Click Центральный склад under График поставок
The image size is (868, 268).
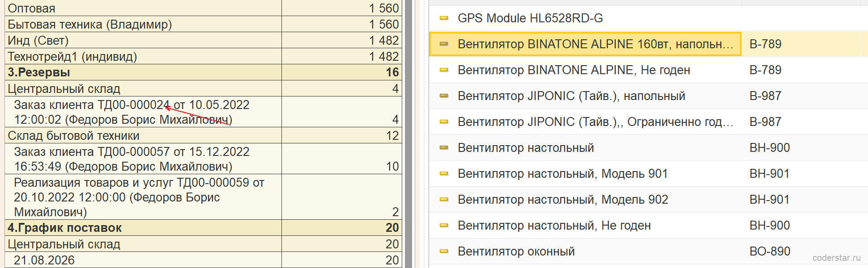click(203, 244)
